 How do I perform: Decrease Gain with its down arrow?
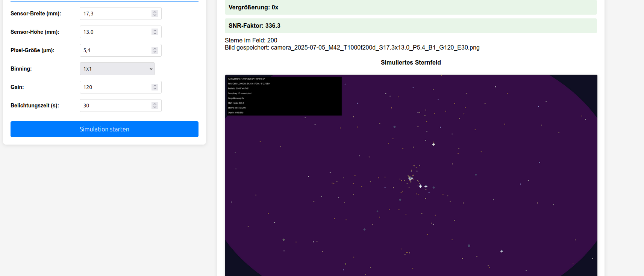point(155,89)
